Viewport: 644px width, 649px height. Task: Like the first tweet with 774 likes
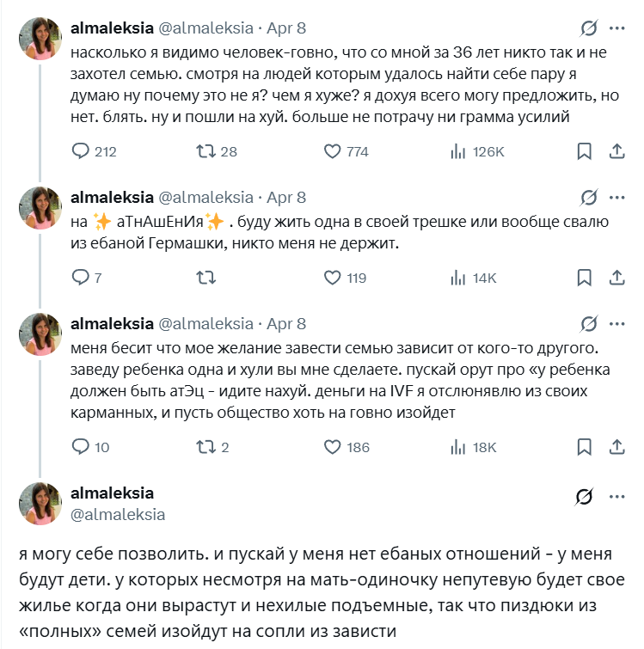[x=334, y=151]
